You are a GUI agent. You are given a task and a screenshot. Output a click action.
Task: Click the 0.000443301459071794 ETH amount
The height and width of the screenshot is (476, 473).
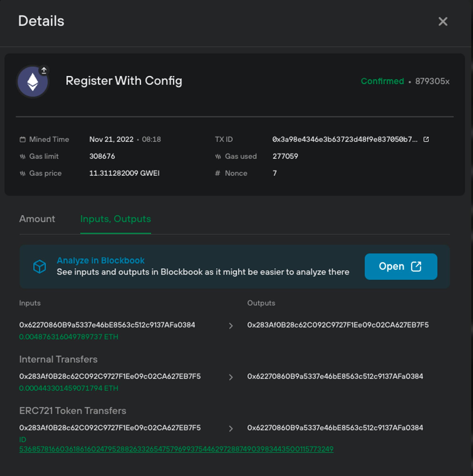69,388
